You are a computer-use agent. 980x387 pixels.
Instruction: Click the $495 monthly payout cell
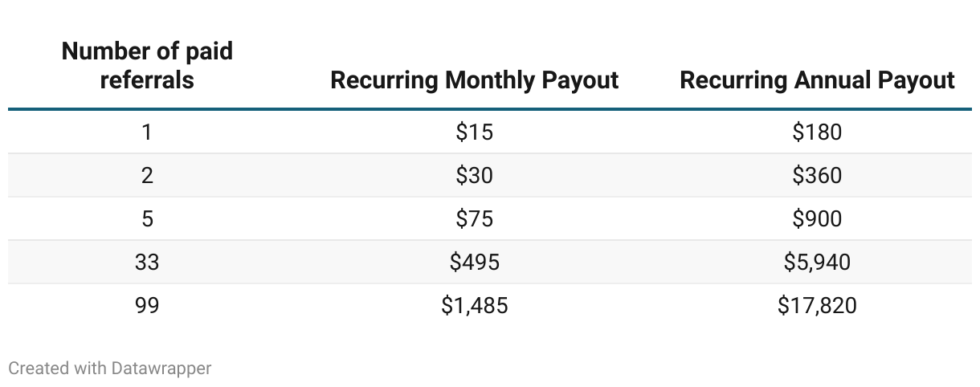474,262
